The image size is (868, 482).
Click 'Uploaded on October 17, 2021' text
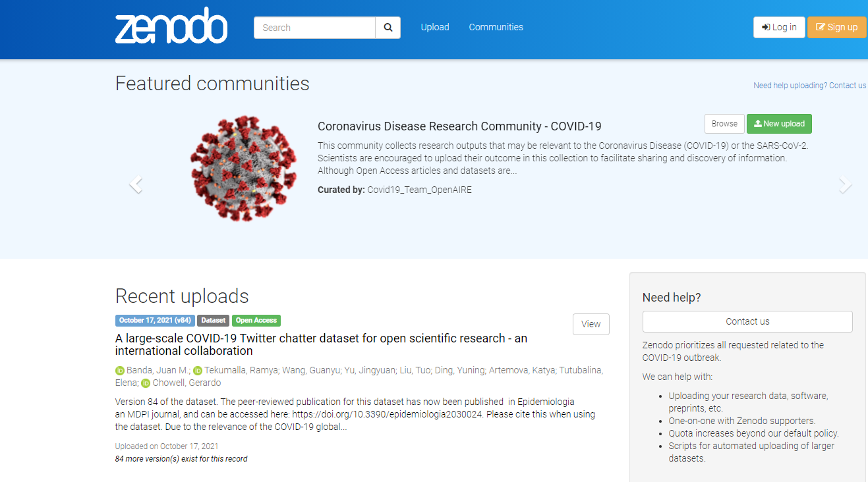[167, 446]
